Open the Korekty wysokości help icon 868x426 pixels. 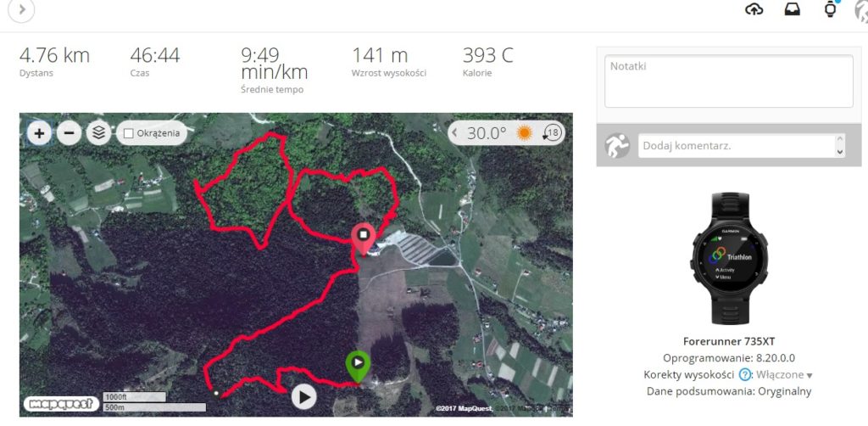pos(745,375)
